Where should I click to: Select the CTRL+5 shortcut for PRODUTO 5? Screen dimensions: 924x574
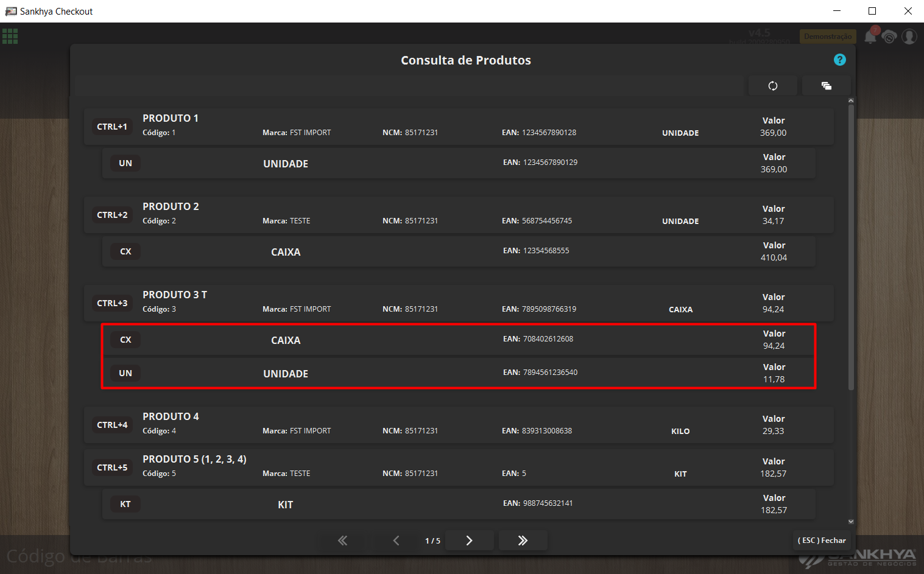point(112,467)
